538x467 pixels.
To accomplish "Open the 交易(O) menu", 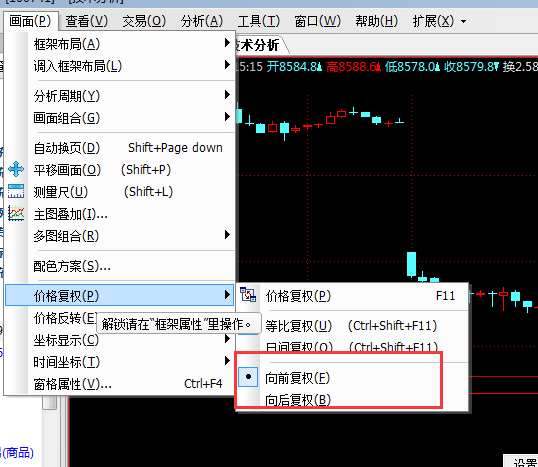I will pyautogui.click(x=144, y=21).
